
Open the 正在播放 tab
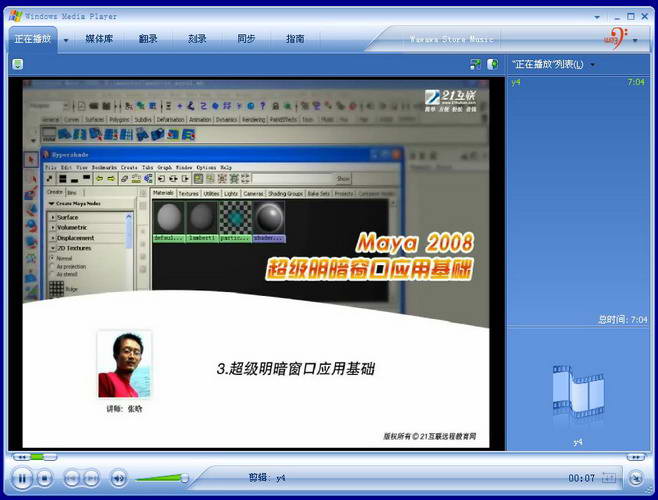click(32, 39)
